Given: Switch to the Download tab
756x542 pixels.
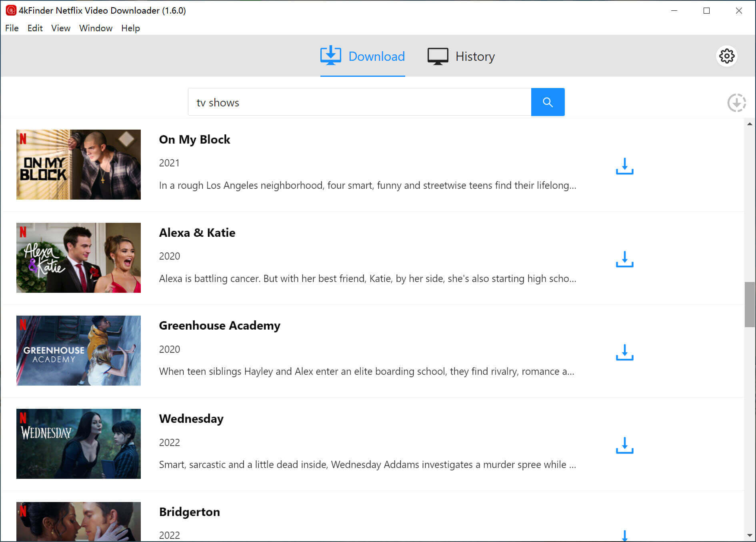Looking at the screenshot, I should click(x=362, y=56).
